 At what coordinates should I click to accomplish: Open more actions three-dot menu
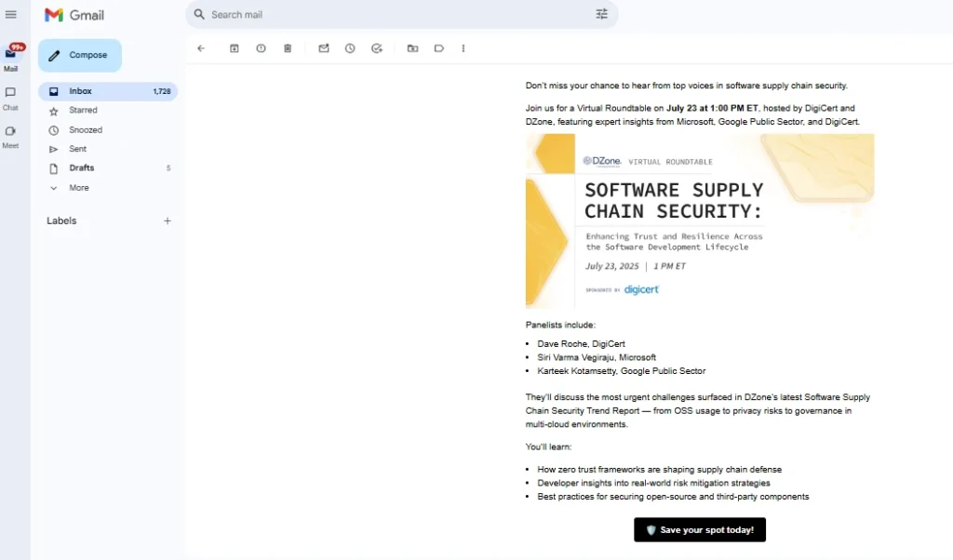pos(463,48)
